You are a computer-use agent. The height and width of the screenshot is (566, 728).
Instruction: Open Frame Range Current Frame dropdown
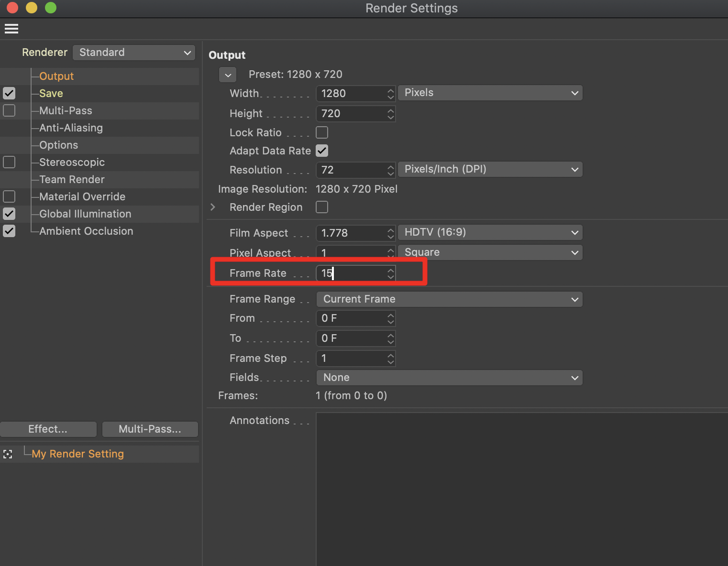pos(450,299)
